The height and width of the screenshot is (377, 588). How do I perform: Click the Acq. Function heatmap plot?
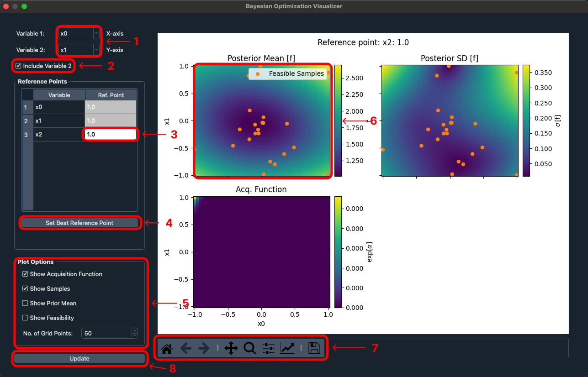point(262,252)
